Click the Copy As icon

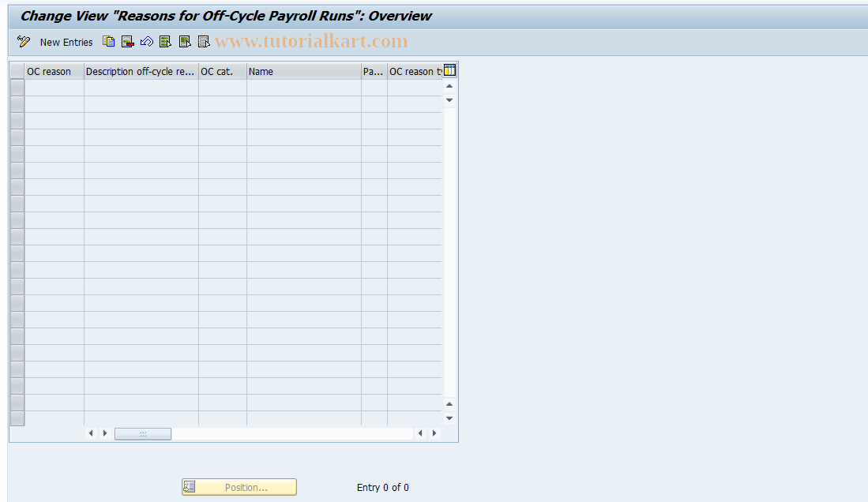[x=108, y=42]
